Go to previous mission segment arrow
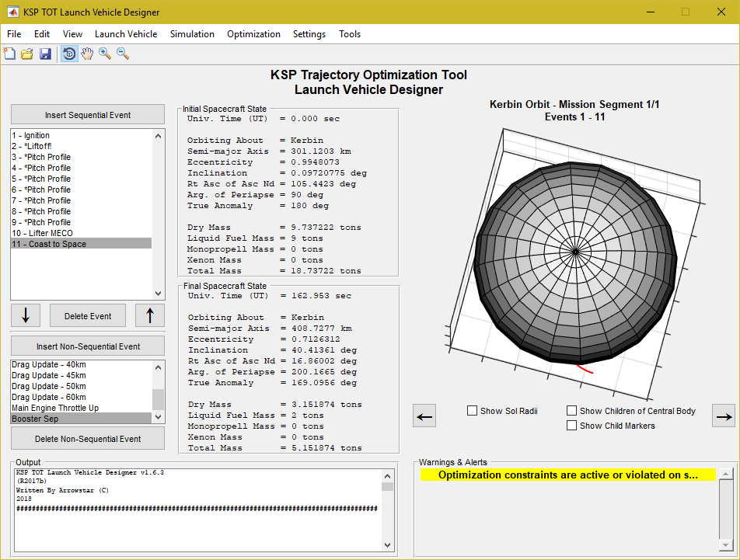740x560 pixels. coord(424,416)
